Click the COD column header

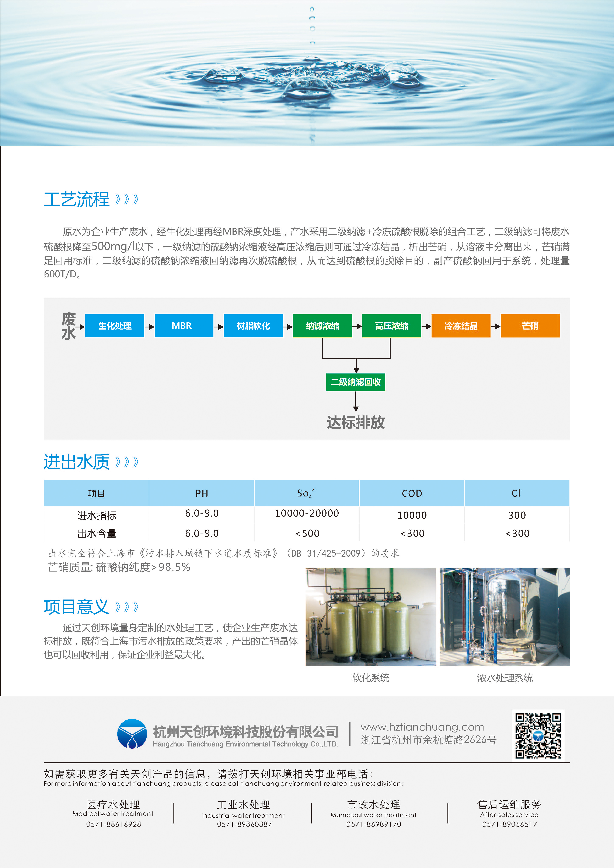(412, 493)
